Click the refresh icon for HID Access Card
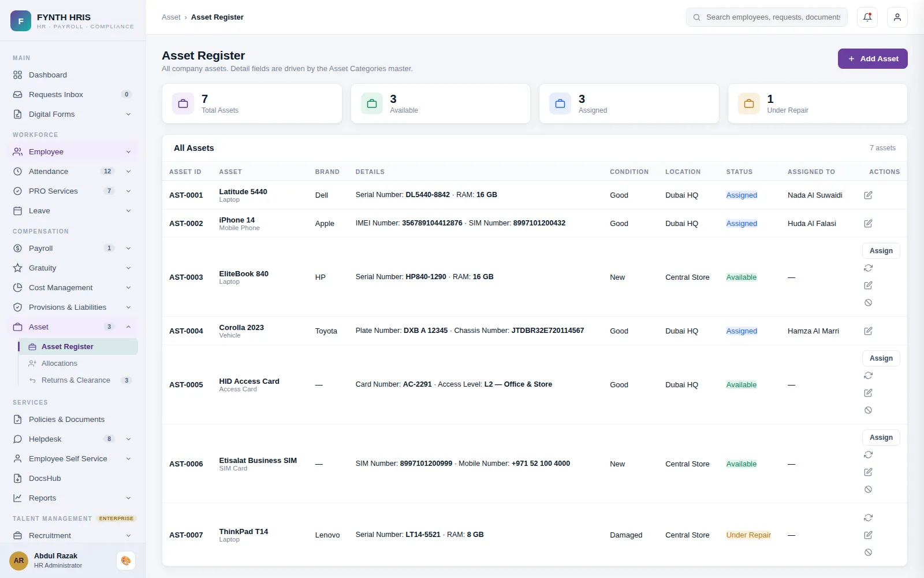The height and width of the screenshot is (578, 924). pyautogui.click(x=868, y=376)
